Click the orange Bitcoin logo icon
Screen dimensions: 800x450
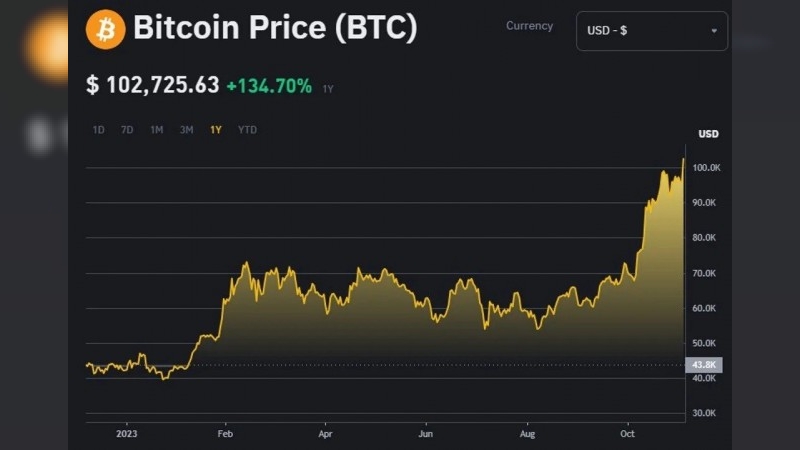pos(106,29)
